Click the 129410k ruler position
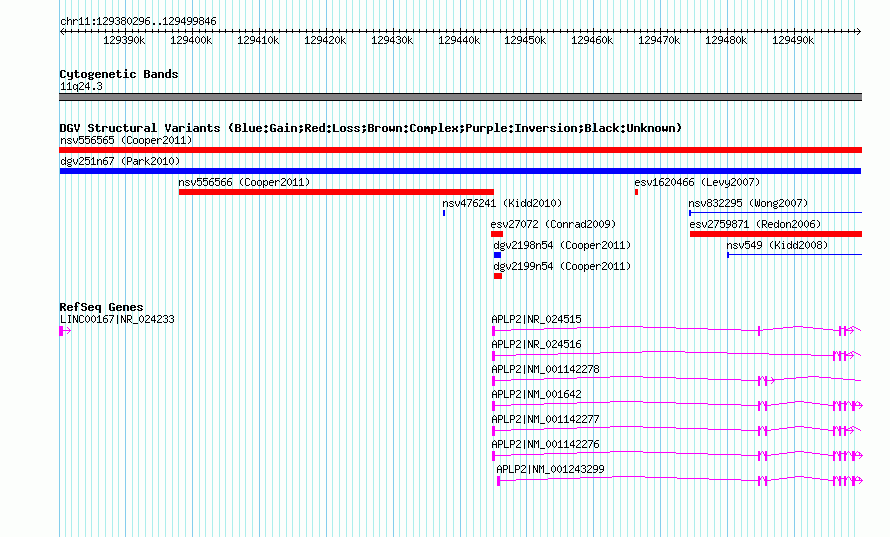This screenshot has height=537, width=890. [x=258, y=40]
